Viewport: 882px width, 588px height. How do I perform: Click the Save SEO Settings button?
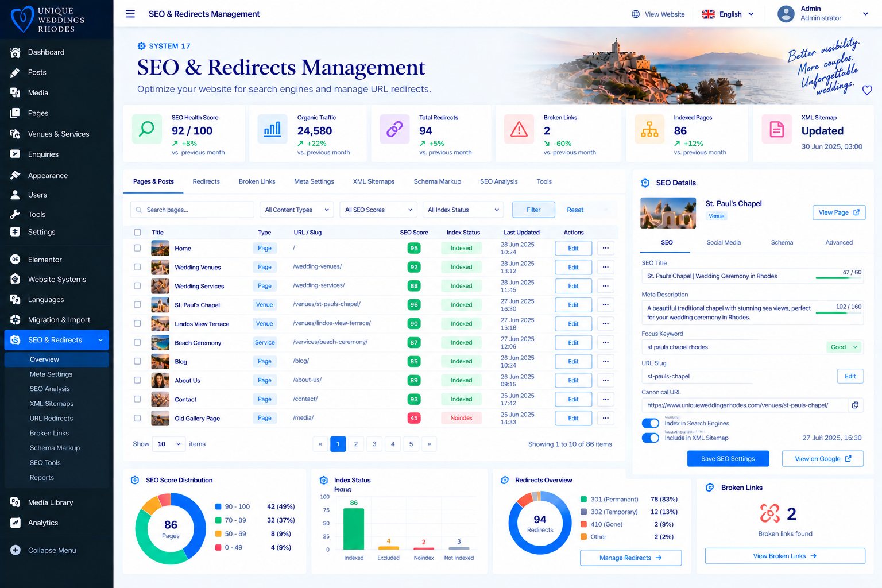click(728, 459)
